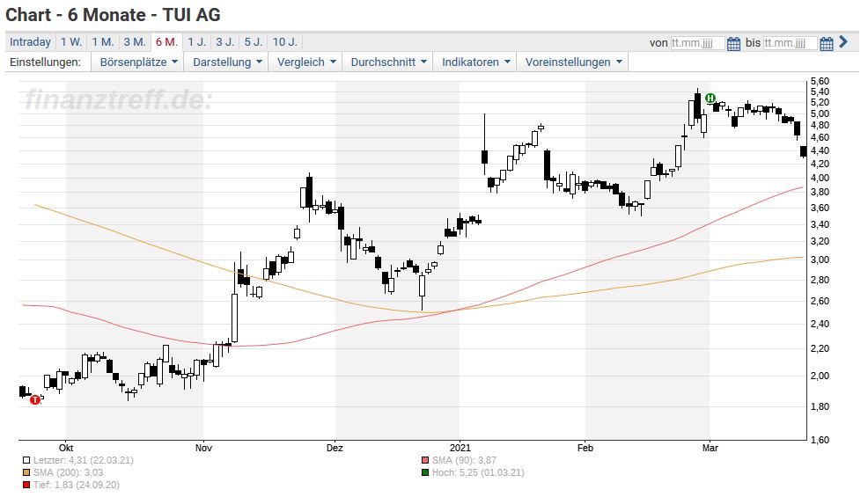Click the 'Chart - 6 Monate - TUI AG' heading
Viewport: 868px width, 497px height.
[113, 15]
